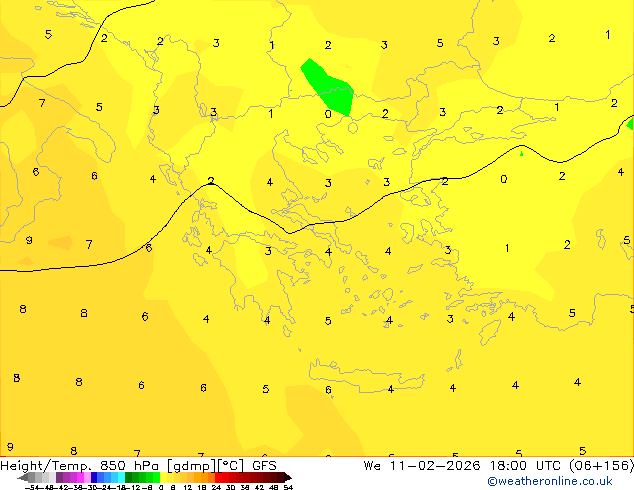Click the forecast offset '(06+156)'
Screen dimensions: 634x490
(x=602, y=466)
